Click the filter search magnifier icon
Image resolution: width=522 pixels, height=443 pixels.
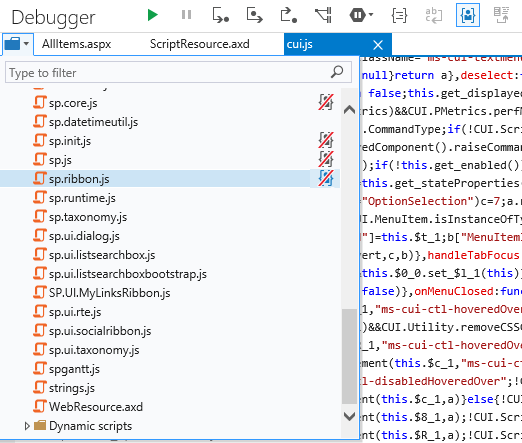coord(337,72)
